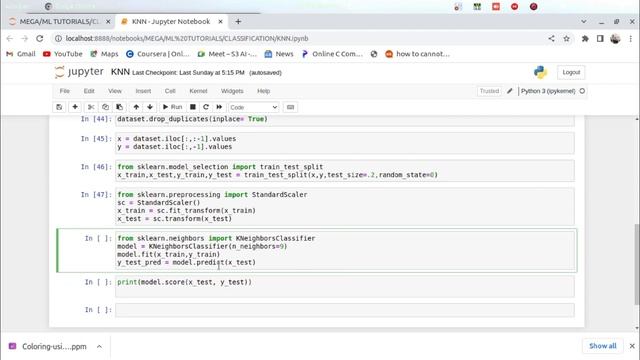
Task: Interrupt the kernel with stop icon
Action: coord(193,107)
